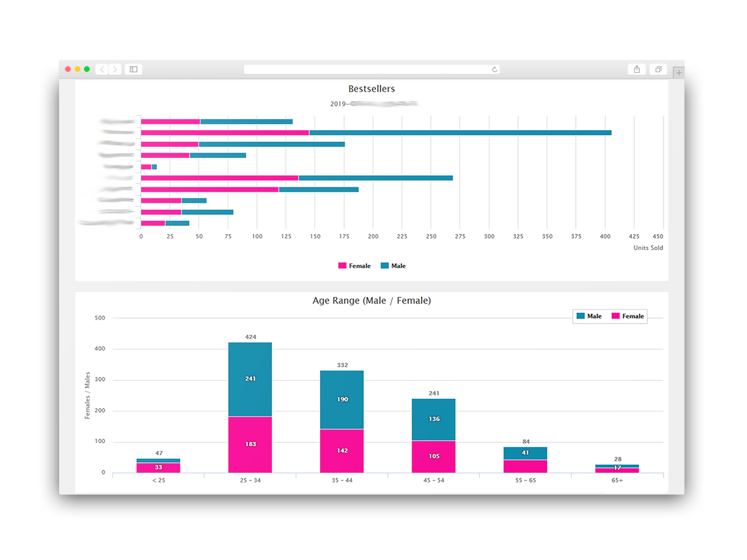Click the Safari back navigation arrow
Viewport: 747px width, 560px height.
point(101,69)
